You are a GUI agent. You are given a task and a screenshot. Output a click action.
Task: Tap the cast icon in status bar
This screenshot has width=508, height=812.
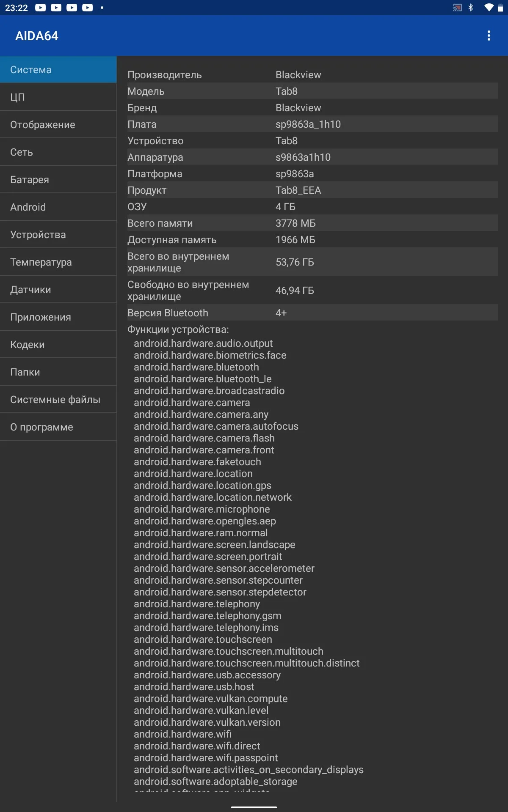457,8
